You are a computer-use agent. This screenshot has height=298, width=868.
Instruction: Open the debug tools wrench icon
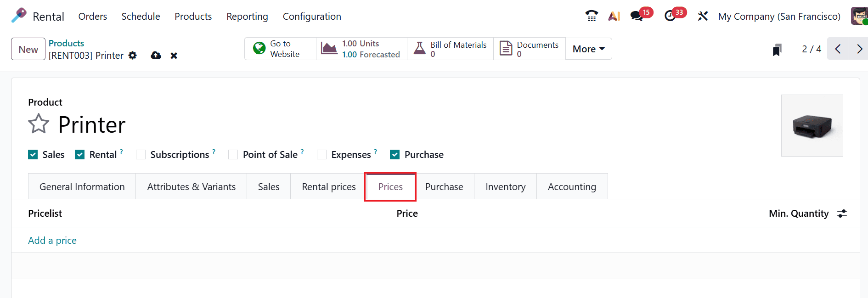703,16
